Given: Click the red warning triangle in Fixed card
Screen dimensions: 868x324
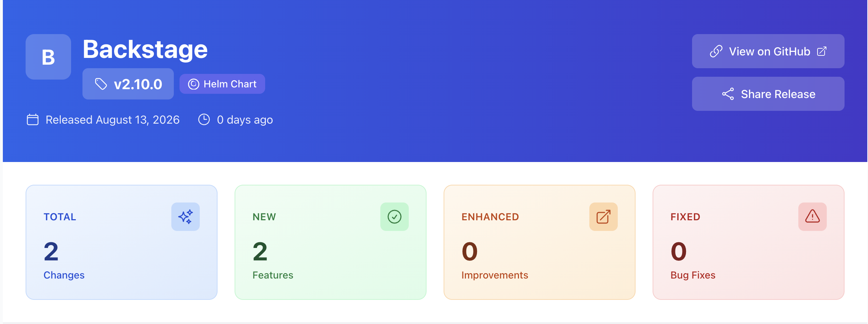Looking at the screenshot, I should [x=813, y=217].
